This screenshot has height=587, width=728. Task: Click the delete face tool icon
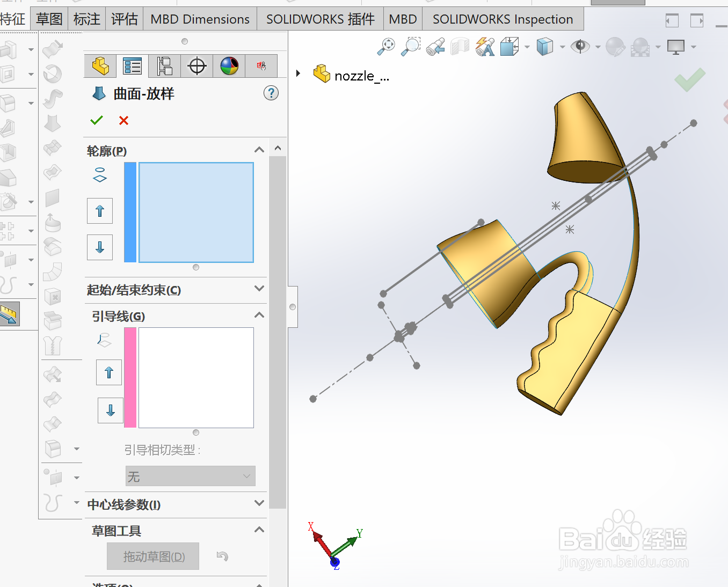tap(53, 297)
